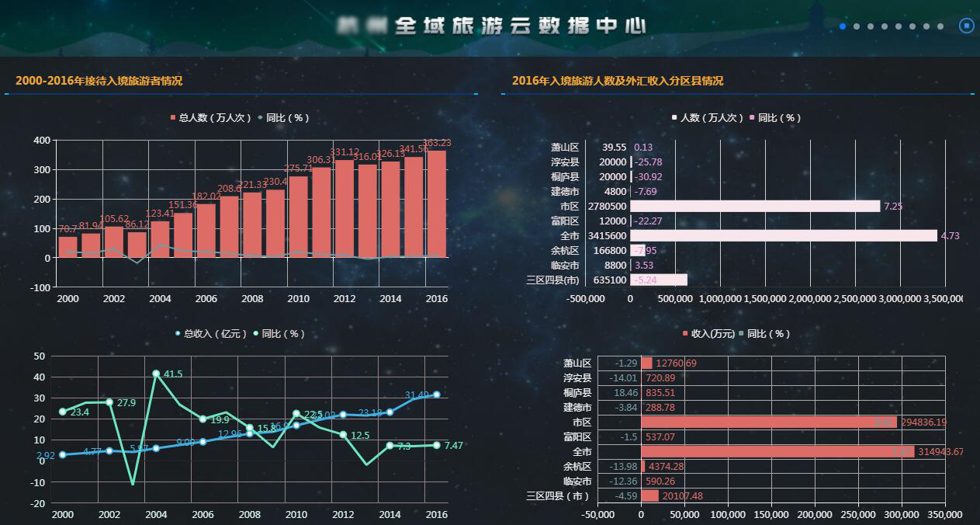Toggle pink 同比（%） legend in district visitors chart
Image resolution: width=980 pixels, height=525 pixels.
(x=775, y=118)
